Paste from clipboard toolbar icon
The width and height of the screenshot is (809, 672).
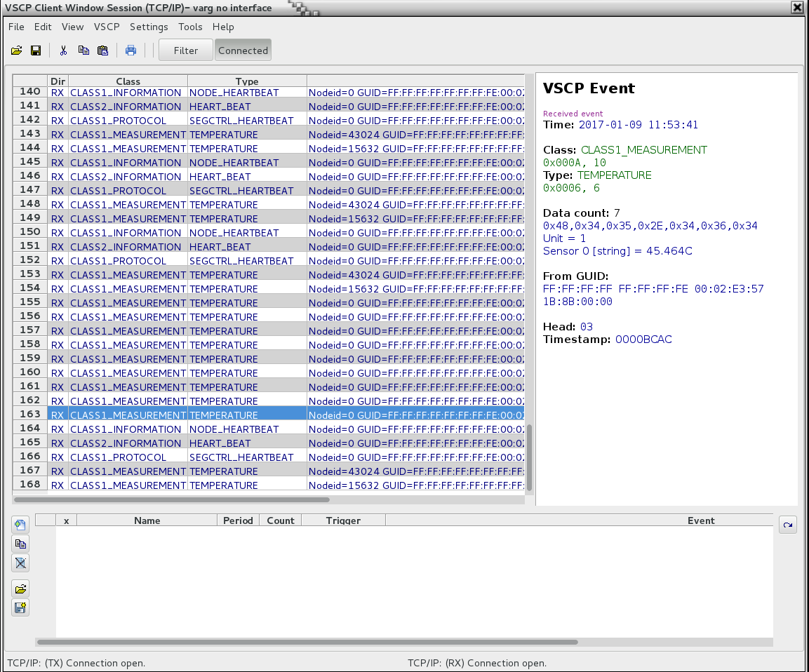pos(102,51)
